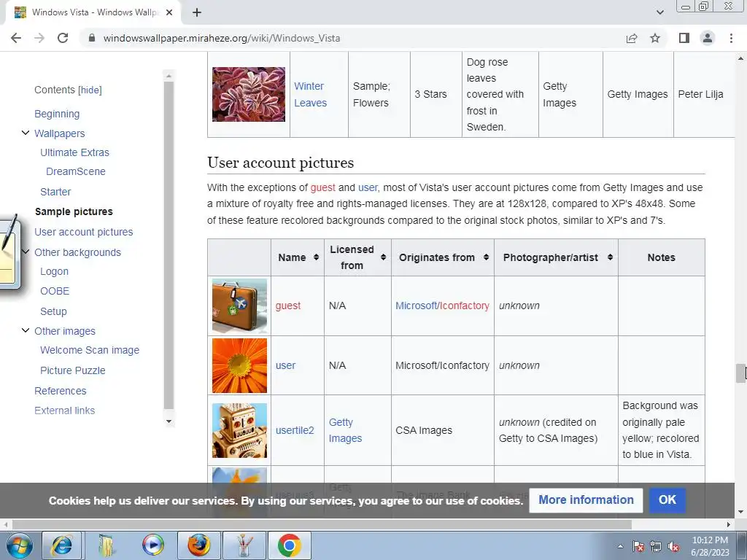The image size is (747, 560).
Task: Go to Logon section
Action: [x=54, y=271]
